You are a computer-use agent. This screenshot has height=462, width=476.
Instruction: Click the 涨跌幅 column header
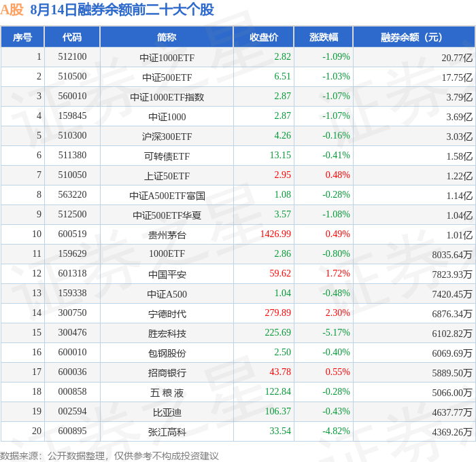tap(324, 37)
